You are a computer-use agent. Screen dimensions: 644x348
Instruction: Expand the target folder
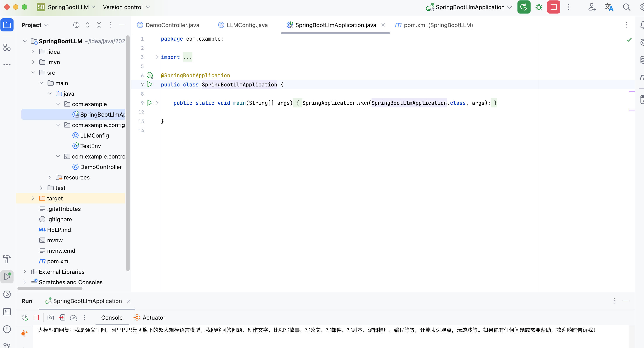click(x=33, y=198)
